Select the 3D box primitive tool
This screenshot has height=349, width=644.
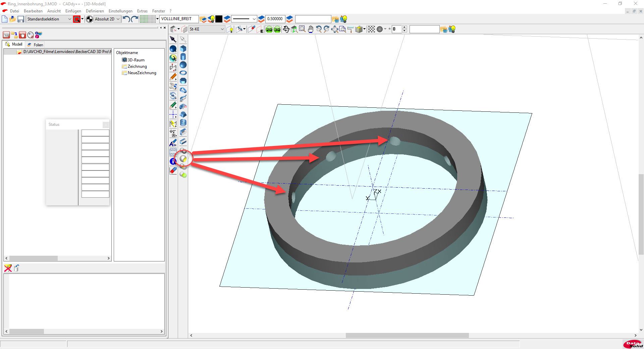[183, 49]
